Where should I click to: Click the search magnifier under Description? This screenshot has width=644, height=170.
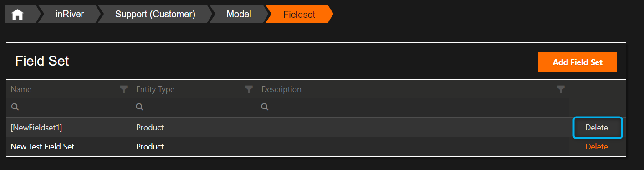pos(265,108)
